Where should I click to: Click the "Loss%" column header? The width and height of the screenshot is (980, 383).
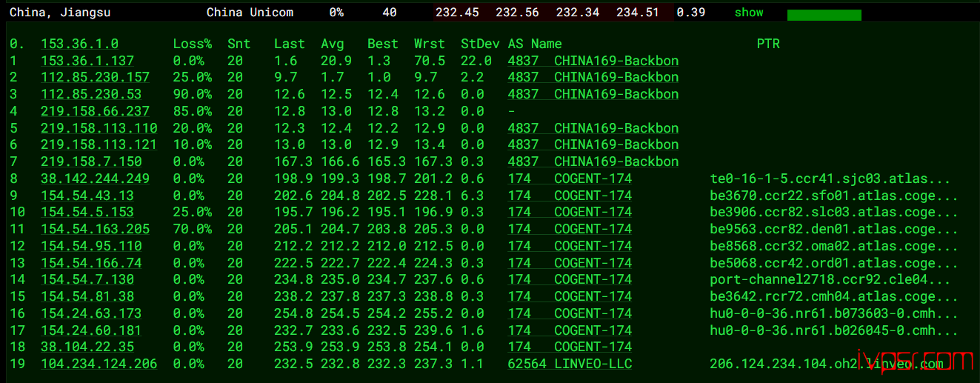pos(193,44)
